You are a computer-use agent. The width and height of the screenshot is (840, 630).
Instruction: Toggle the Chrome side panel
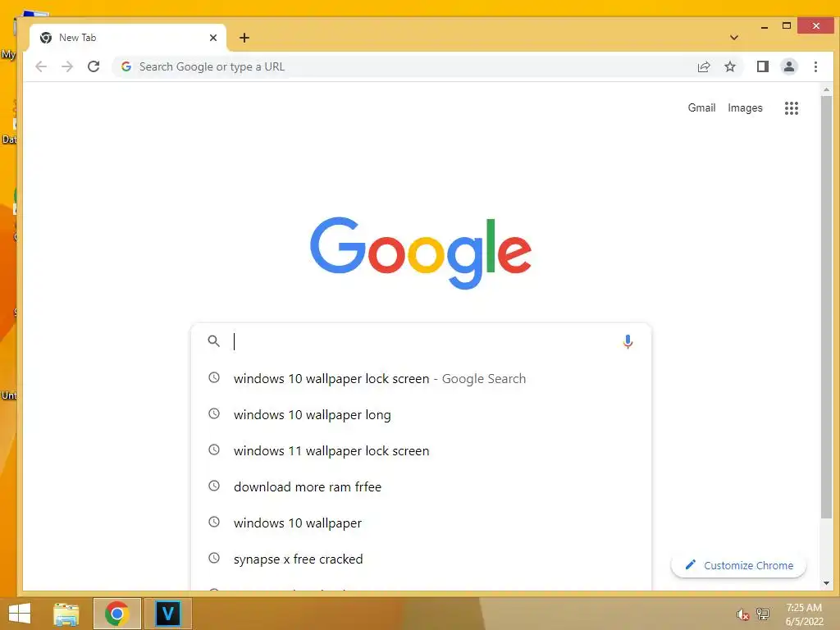pyautogui.click(x=763, y=66)
